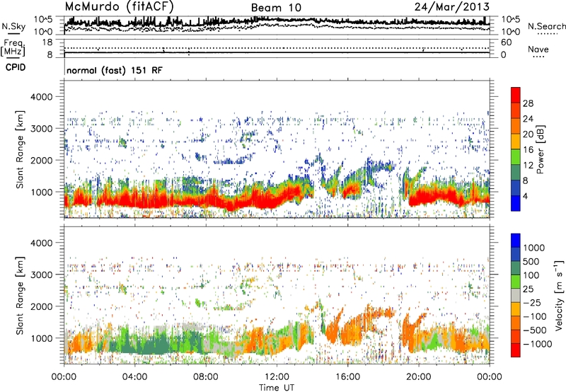Viewport: 566px width, 392px height.
Task: Pick the dark green 100–500 m/s swatch
Action: pyautogui.click(x=516, y=268)
